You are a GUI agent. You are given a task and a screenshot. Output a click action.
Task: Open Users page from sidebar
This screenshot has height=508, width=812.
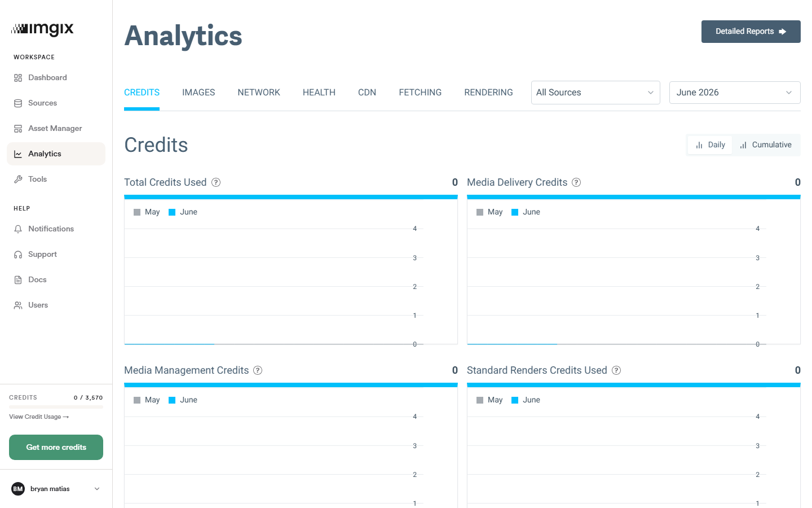(56, 305)
